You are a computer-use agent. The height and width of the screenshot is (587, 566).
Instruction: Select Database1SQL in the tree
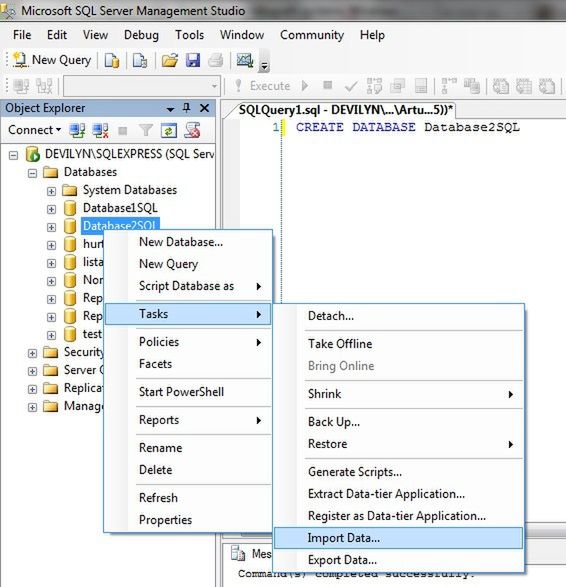pyautogui.click(x=120, y=208)
